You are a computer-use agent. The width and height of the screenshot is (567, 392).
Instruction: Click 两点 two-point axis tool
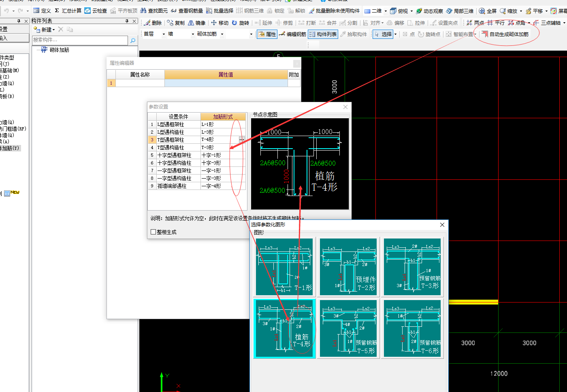point(475,23)
